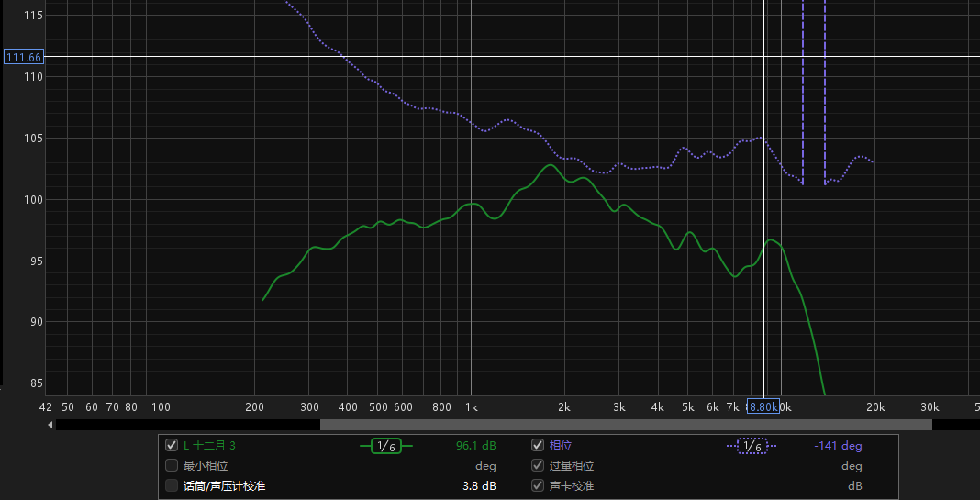980x500 pixels.
Task: Click the 3.8 dB calibration value
Action: point(479,485)
